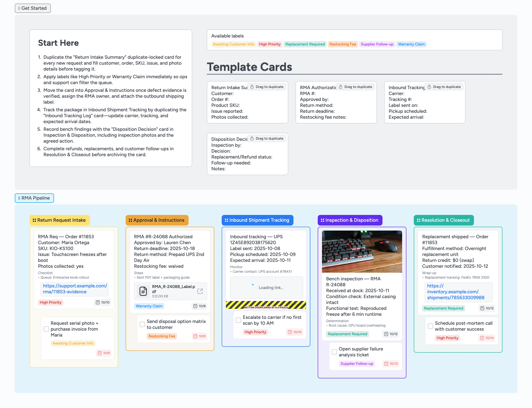This screenshot has width=532, height=408.
Task: Check the Request serial photo purchase invoice checkbox
Action: point(46,329)
